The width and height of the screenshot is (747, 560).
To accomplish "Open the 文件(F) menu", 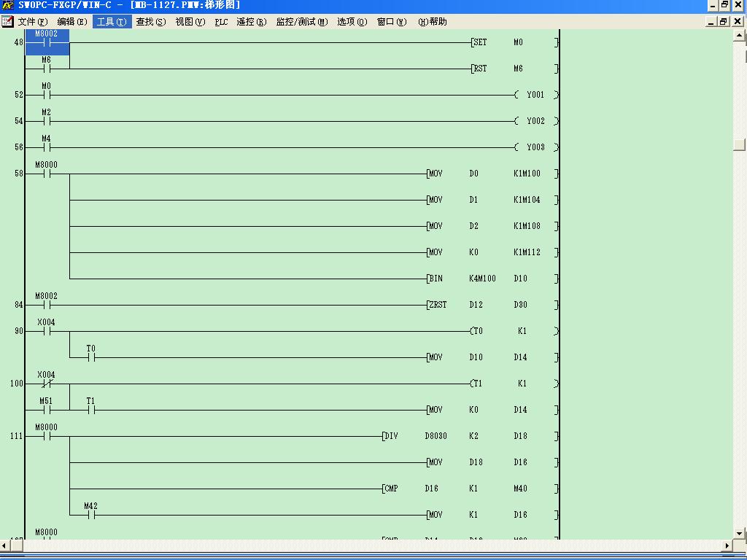I will pyautogui.click(x=33, y=22).
